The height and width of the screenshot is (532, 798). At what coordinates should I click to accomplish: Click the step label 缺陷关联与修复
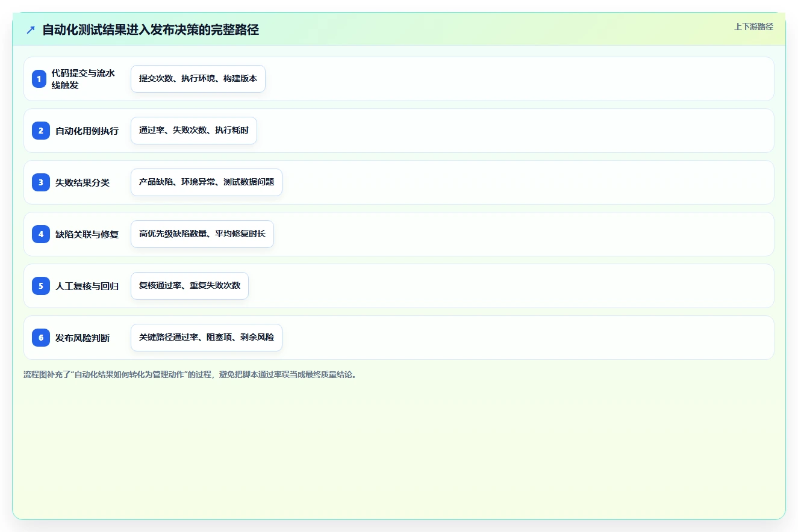click(x=87, y=234)
